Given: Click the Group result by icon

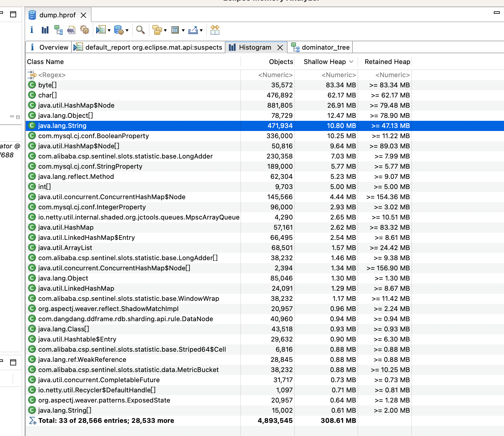Looking at the screenshot, I should click(x=157, y=30).
